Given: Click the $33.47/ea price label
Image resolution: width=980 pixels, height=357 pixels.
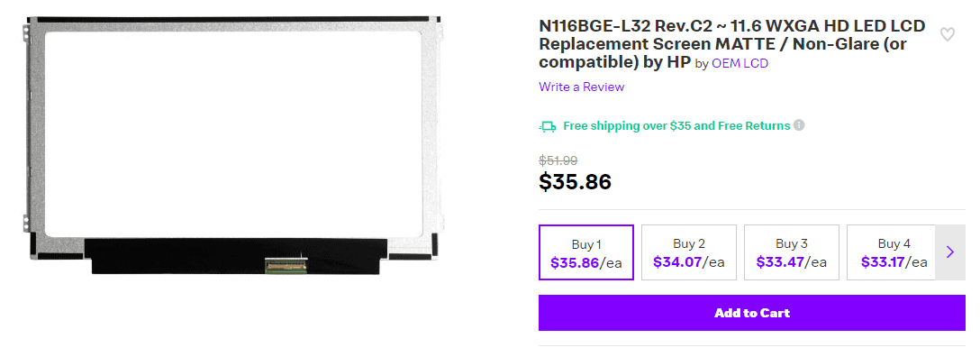Looking at the screenshot, I should (791, 262).
